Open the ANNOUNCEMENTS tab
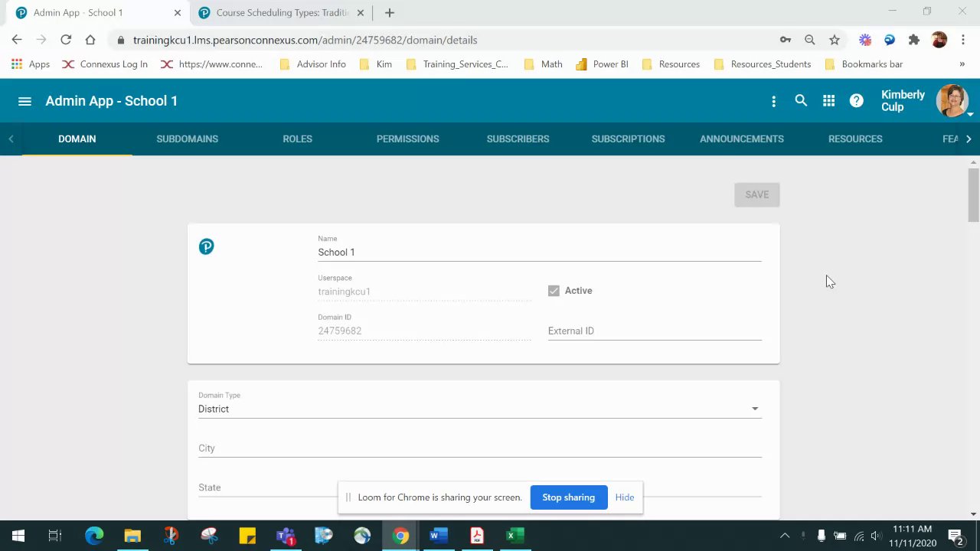 [x=741, y=139]
